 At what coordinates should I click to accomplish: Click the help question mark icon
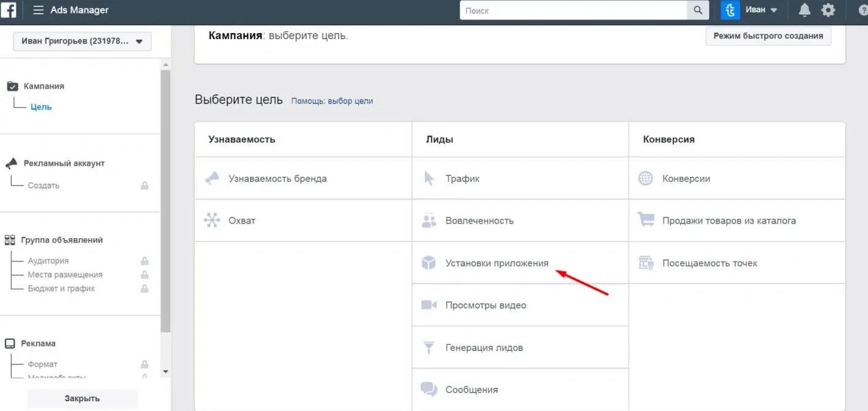click(x=863, y=10)
